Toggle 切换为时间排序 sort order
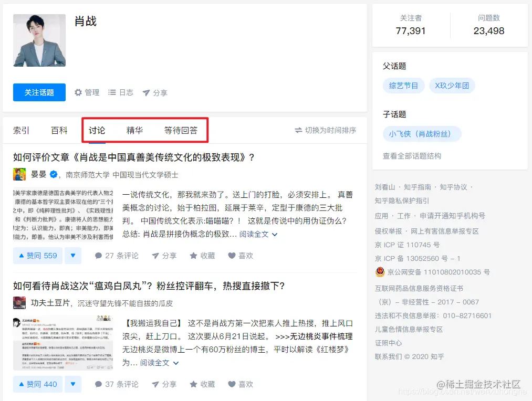Viewport: 532px width, 401px height. [326, 130]
